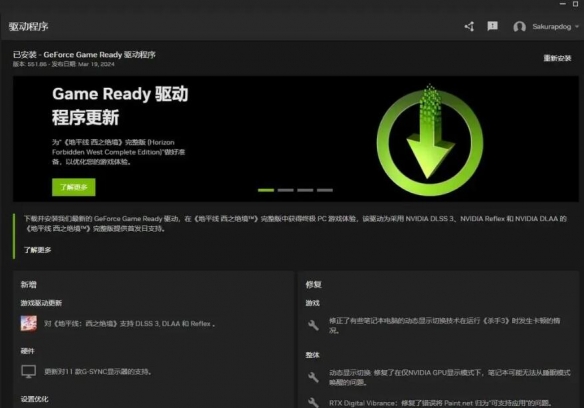Click 更新对11款G-SYNC显示器的支持 text
This screenshot has height=408, width=584.
[98, 372]
